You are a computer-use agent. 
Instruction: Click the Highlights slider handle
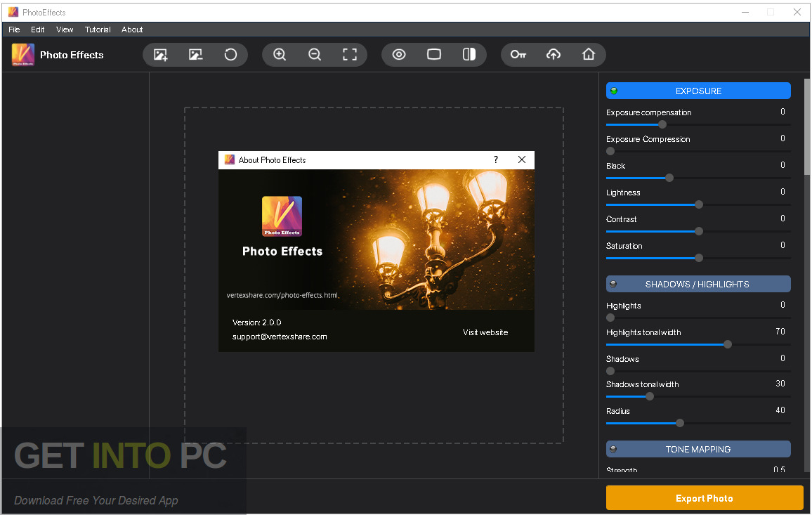610,318
